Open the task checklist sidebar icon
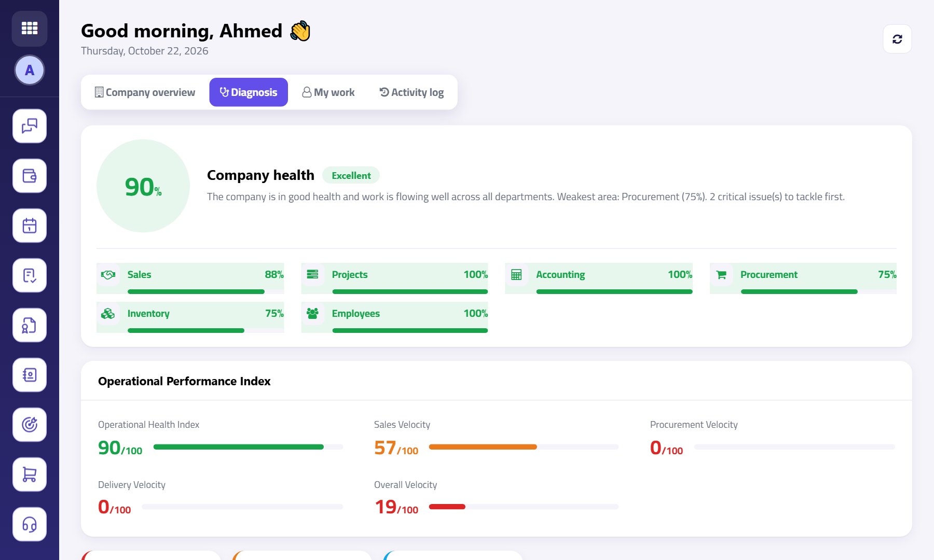The width and height of the screenshot is (934, 560). [x=30, y=275]
